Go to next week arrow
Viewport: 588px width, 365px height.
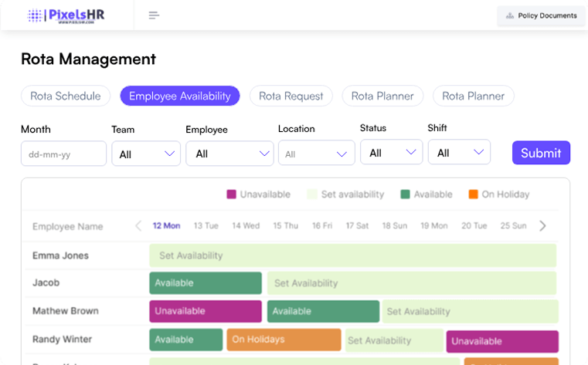click(542, 226)
